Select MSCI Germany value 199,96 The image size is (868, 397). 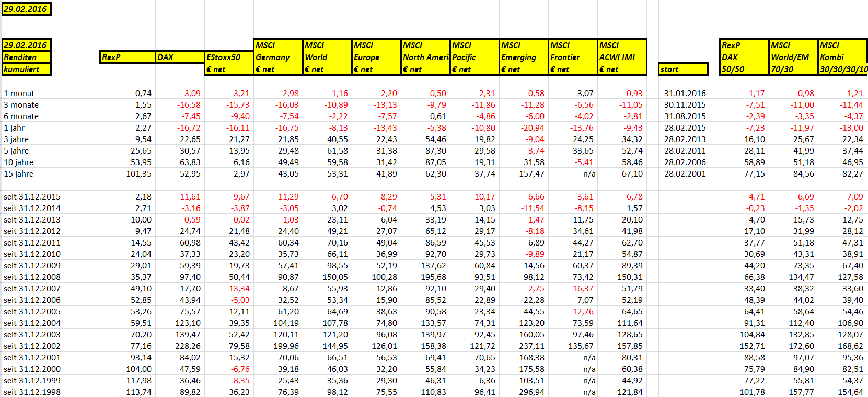286,346
